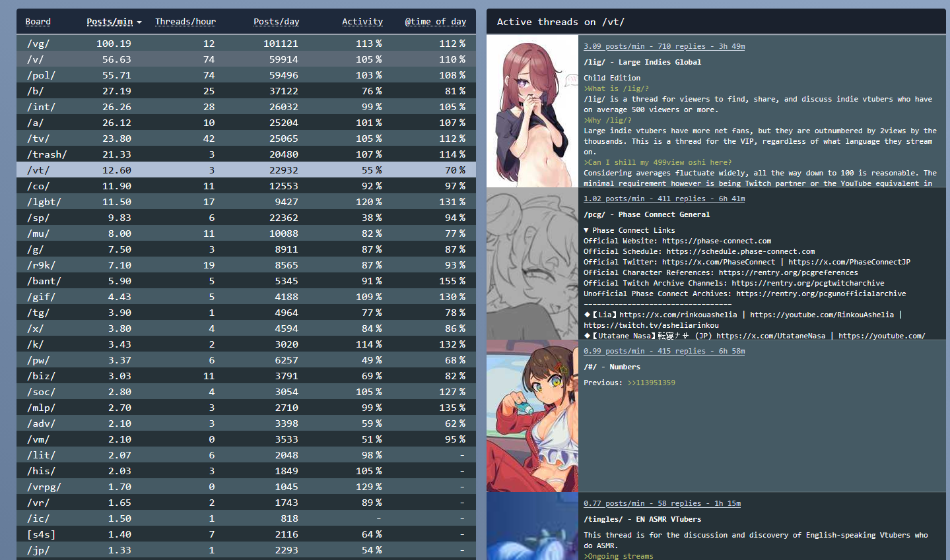Select the /lgbt/ board row

coord(246,202)
